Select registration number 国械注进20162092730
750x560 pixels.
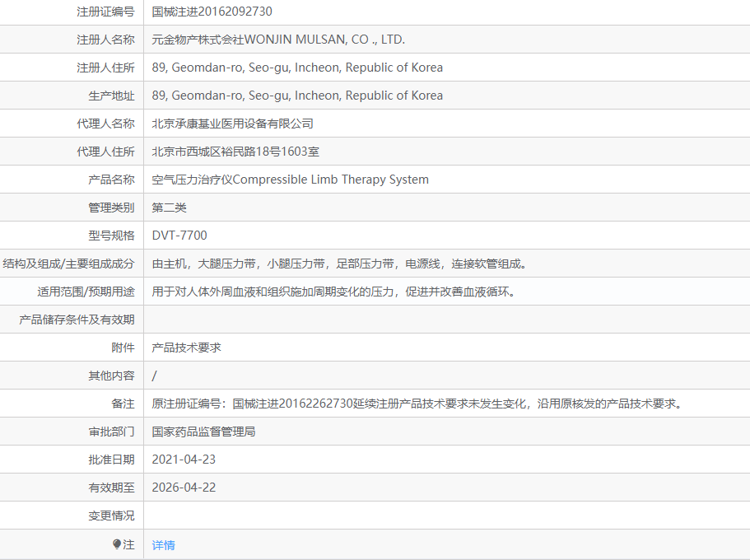pyautogui.click(x=212, y=12)
